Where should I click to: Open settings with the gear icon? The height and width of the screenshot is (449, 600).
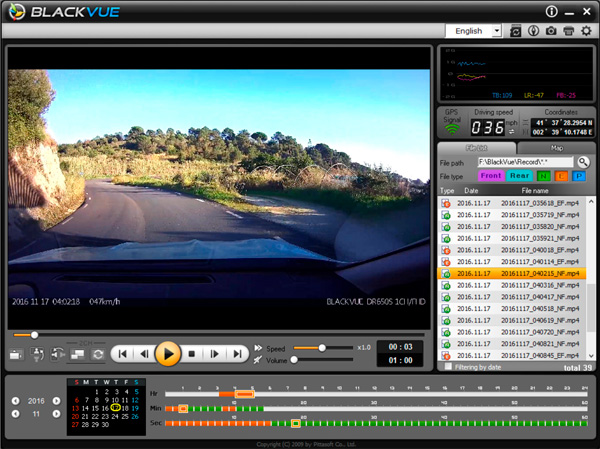click(x=586, y=31)
